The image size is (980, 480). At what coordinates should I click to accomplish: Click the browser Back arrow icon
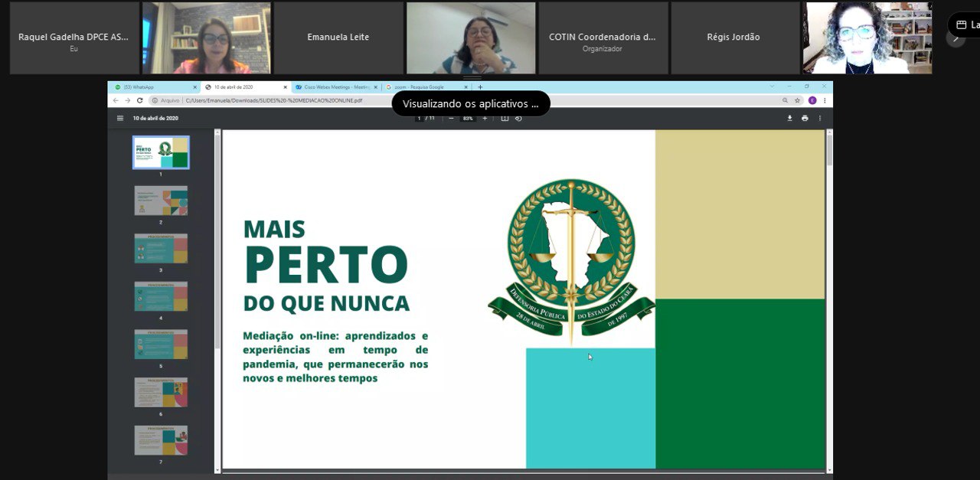pos(116,100)
